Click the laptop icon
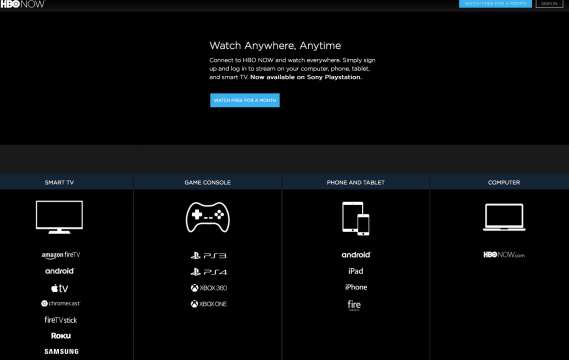 point(504,217)
